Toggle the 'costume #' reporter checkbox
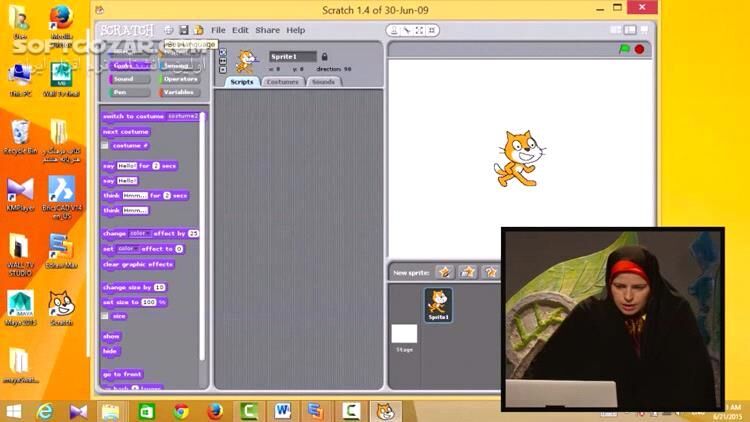Viewport: 750px width, 422px height. [x=106, y=146]
